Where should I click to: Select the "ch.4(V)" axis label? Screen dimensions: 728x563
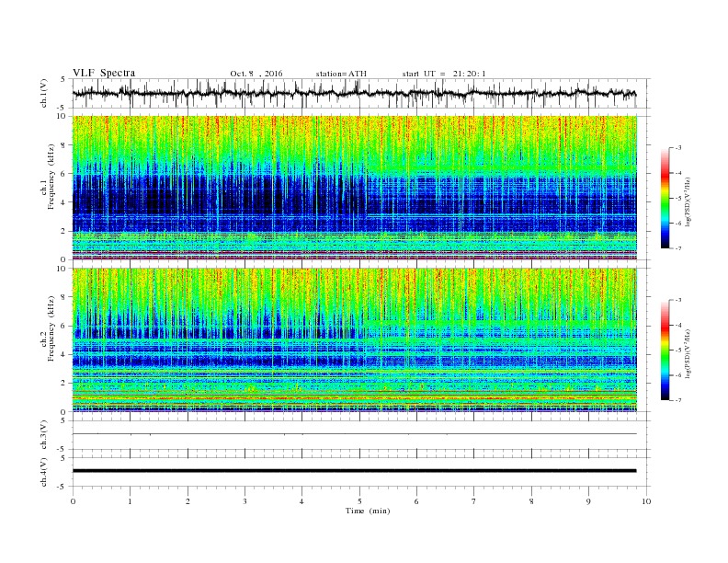coord(44,472)
